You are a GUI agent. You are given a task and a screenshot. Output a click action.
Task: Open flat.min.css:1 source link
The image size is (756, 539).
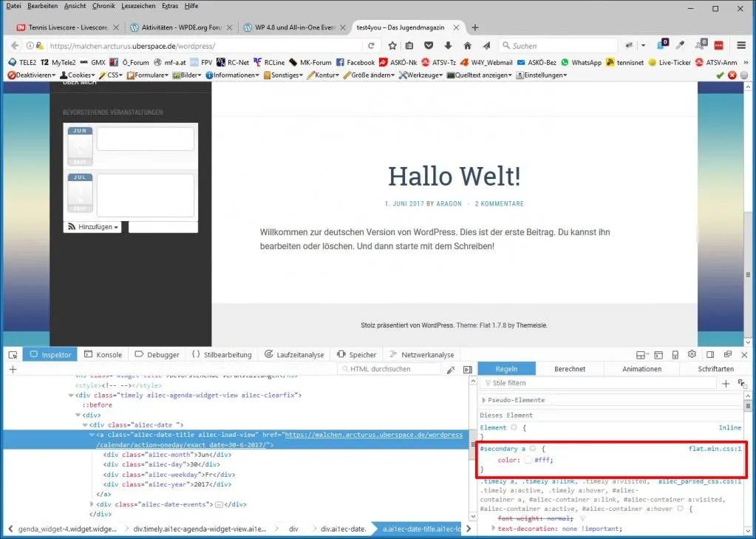point(715,449)
